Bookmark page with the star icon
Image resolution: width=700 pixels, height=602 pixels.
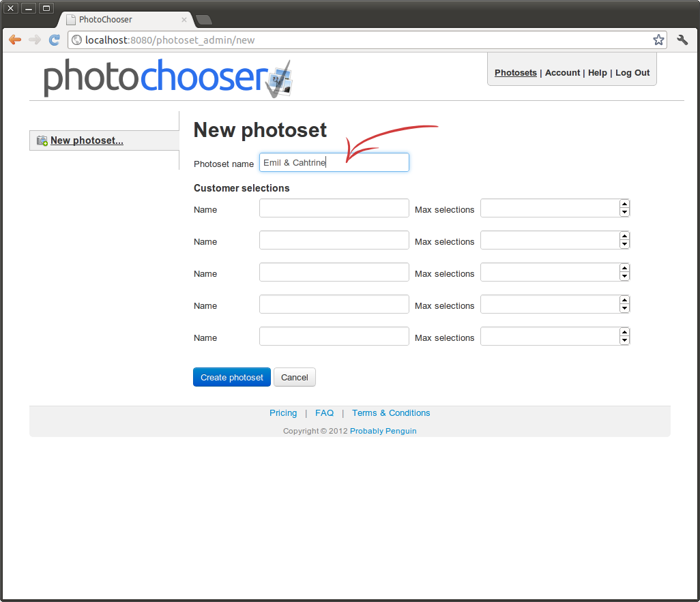pos(658,40)
